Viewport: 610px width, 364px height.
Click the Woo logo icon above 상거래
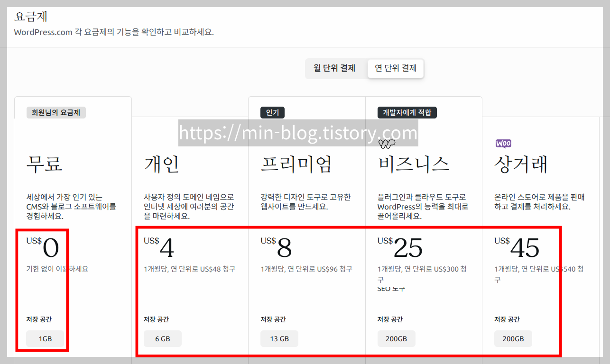click(503, 143)
